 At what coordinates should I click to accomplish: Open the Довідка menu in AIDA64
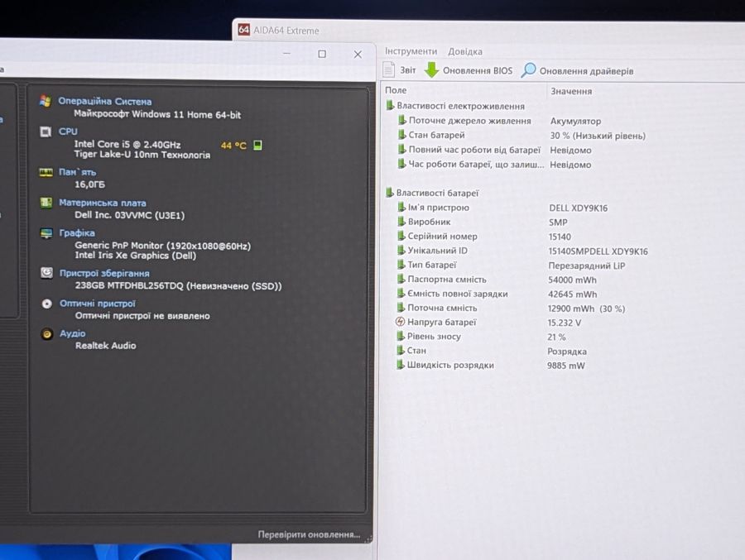coord(464,51)
